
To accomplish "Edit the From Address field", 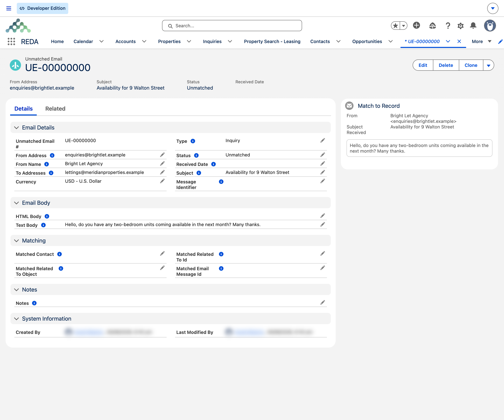I will tap(162, 155).
